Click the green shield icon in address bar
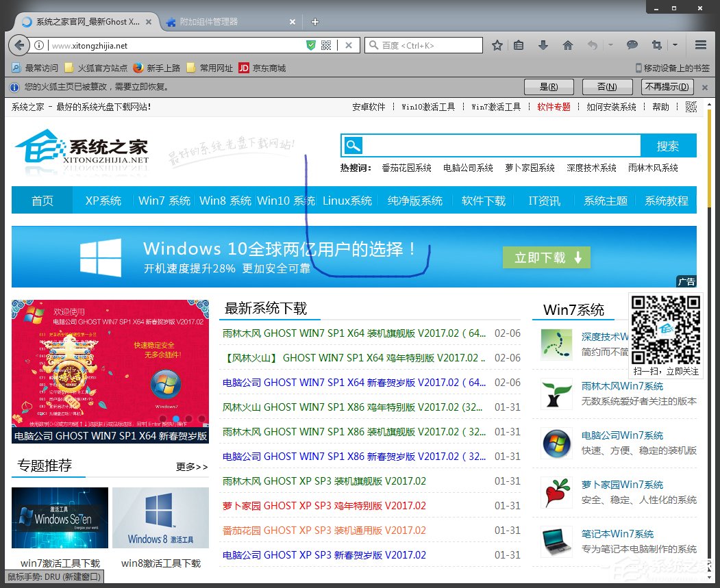 coord(310,44)
